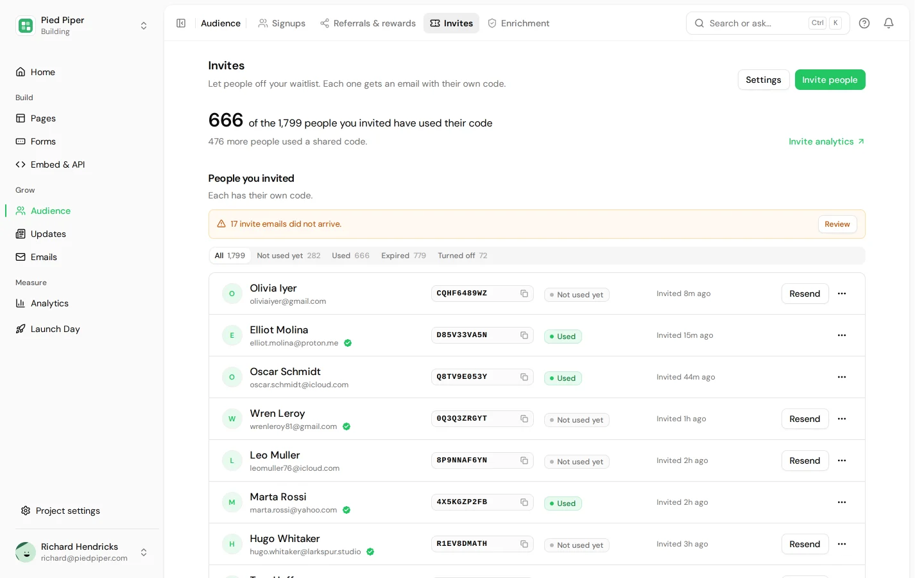Open more options for Marta Rossi

[842, 502]
